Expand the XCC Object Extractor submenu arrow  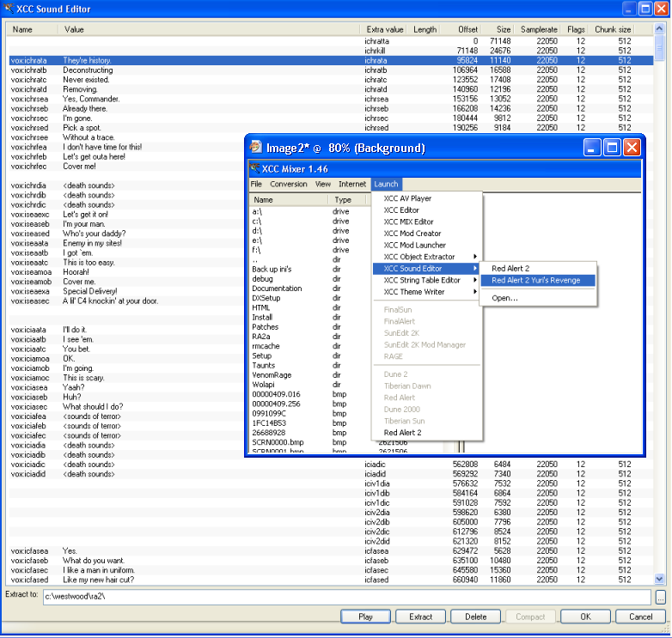tap(475, 257)
